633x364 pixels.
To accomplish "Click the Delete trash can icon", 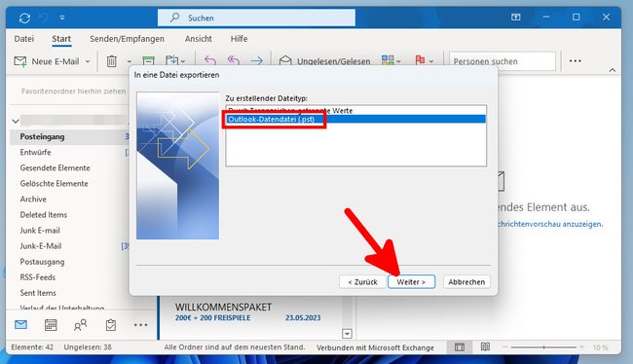I will (111, 61).
